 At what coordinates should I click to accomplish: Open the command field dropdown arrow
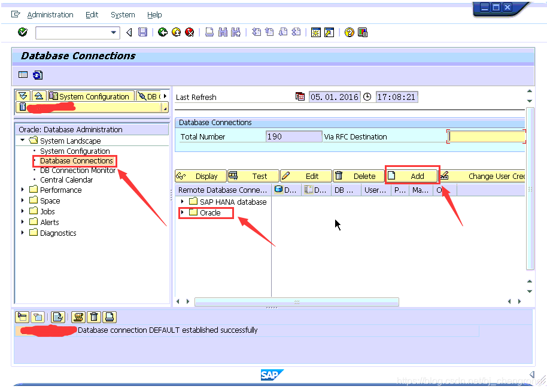click(113, 32)
